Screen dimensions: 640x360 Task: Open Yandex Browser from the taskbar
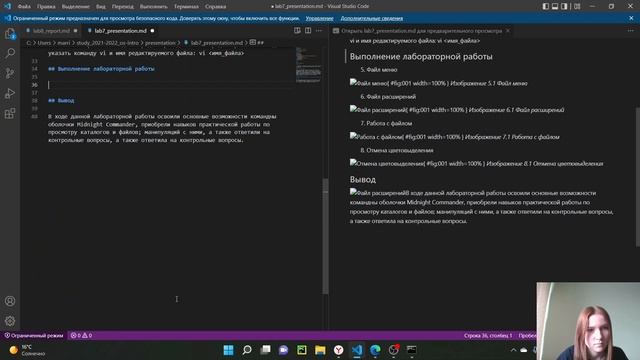[x=338, y=350]
